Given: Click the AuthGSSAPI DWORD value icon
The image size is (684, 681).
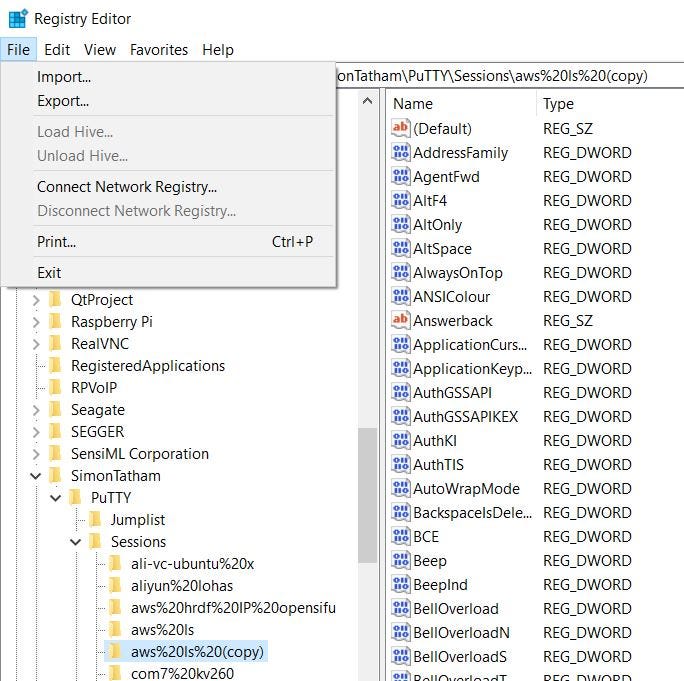Looking at the screenshot, I should tap(400, 392).
